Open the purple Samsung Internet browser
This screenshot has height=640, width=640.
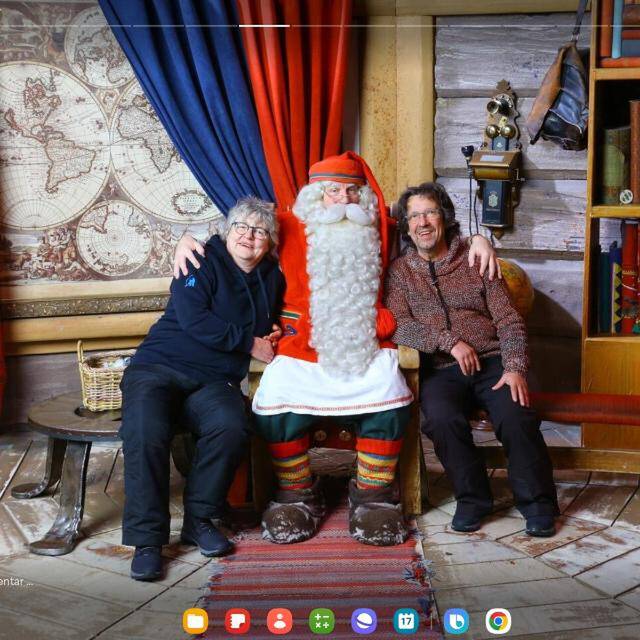tap(364, 621)
